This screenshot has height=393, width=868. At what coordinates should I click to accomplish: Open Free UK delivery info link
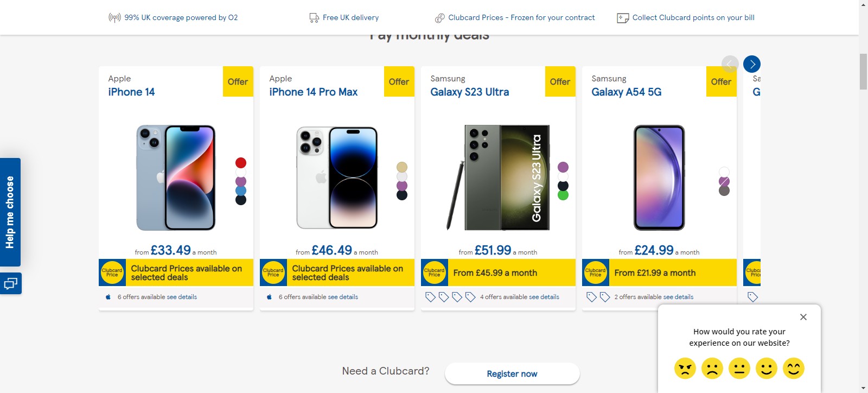pyautogui.click(x=350, y=17)
